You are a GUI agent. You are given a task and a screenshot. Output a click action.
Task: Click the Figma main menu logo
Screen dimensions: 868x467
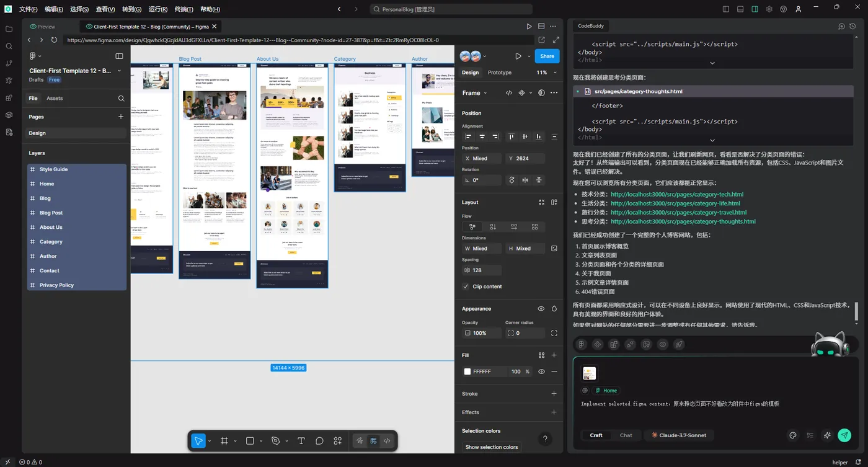point(33,56)
